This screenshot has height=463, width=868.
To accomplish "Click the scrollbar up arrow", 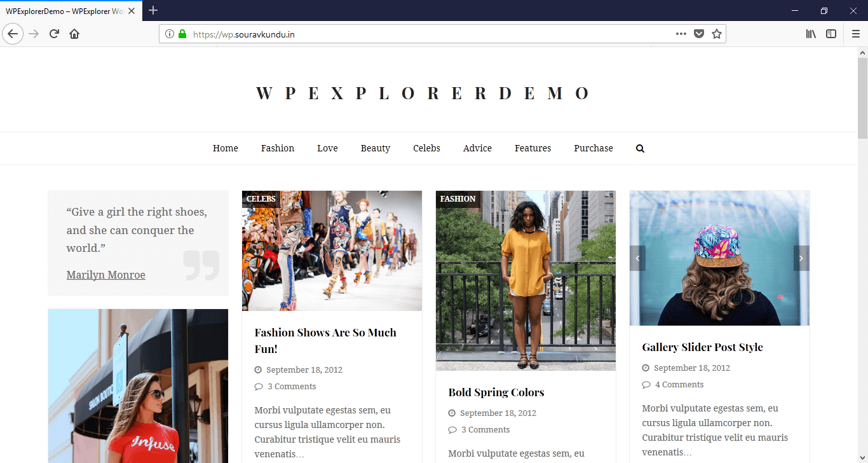I will (862, 52).
